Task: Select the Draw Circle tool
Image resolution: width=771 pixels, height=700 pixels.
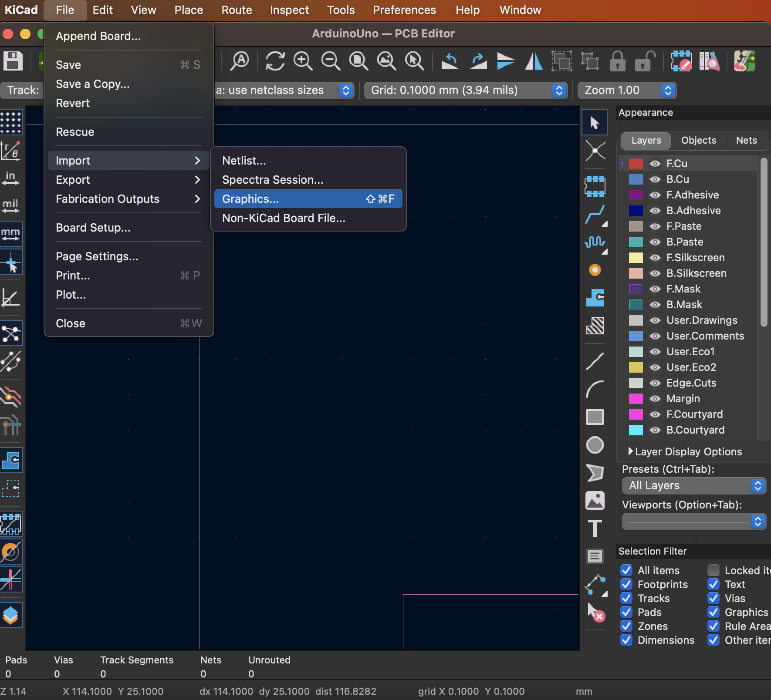Action: click(595, 445)
